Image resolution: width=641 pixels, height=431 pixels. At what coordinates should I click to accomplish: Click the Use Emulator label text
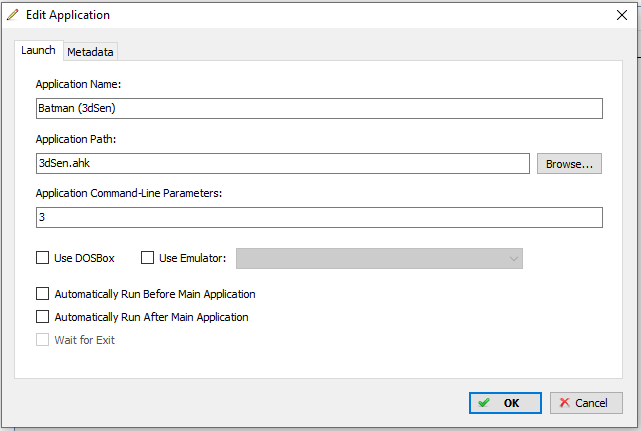pyautogui.click(x=193, y=258)
